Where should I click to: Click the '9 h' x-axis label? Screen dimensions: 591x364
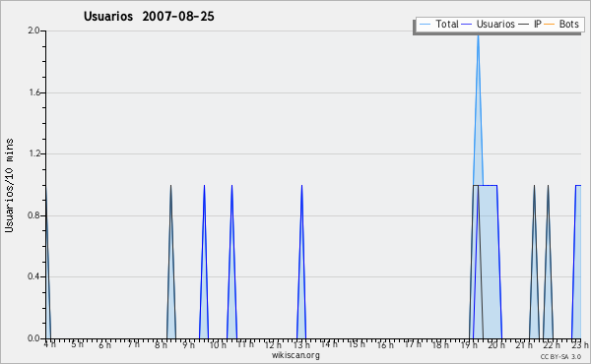click(188, 344)
